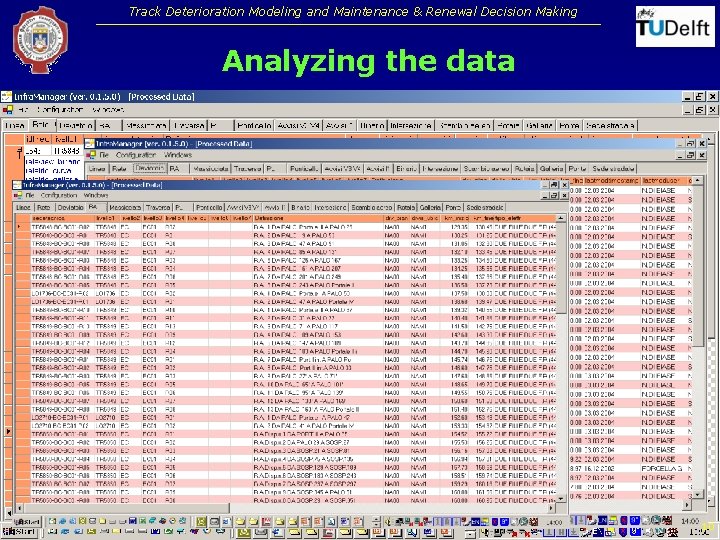Switch to the Ponte tab in front window
Screen dimensions: 720x540
click(453, 208)
